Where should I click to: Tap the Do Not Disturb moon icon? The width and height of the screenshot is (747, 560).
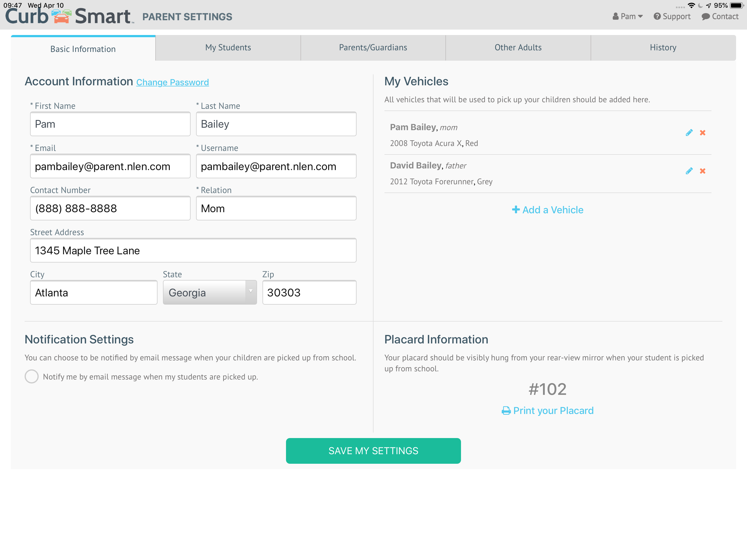(x=700, y=5)
